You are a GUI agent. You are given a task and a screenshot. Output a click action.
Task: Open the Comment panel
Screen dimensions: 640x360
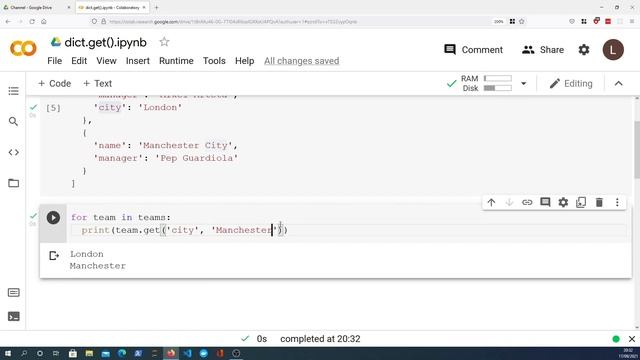coord(473,50)
